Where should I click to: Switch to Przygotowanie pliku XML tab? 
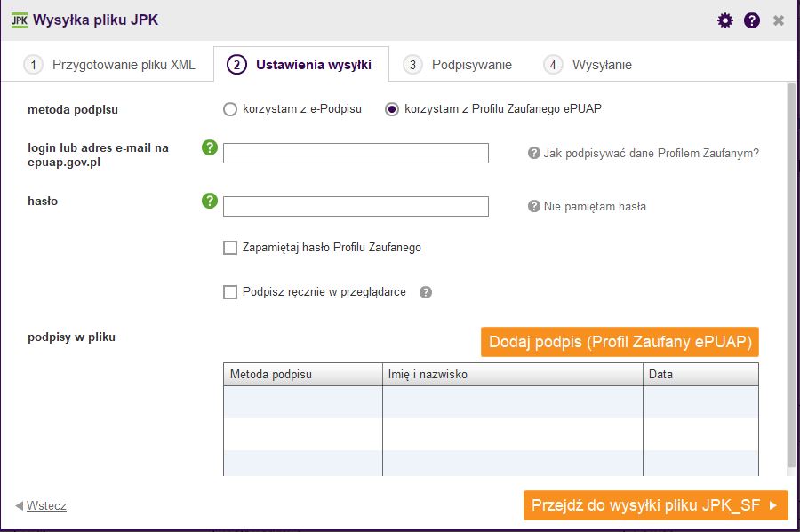tap(109, 65)
